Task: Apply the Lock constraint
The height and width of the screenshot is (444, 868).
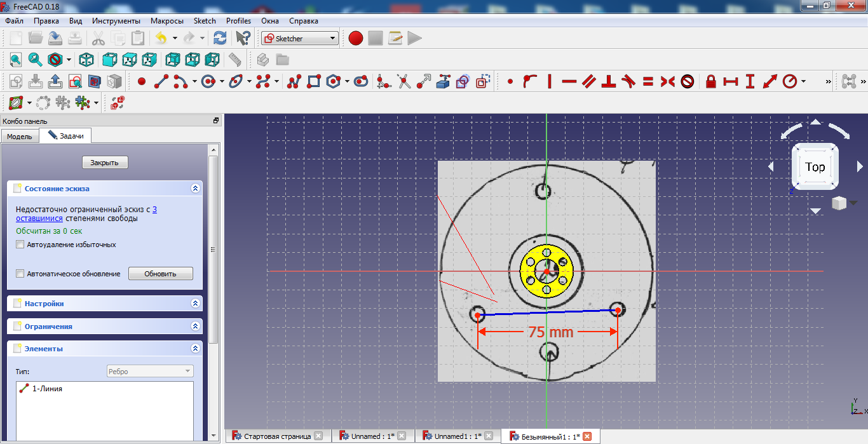Action: click(711, 81)
